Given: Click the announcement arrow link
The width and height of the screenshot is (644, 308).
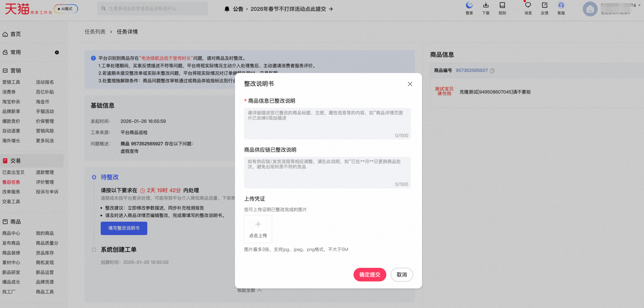Looking at the screenshot, I should pos(331,9).
